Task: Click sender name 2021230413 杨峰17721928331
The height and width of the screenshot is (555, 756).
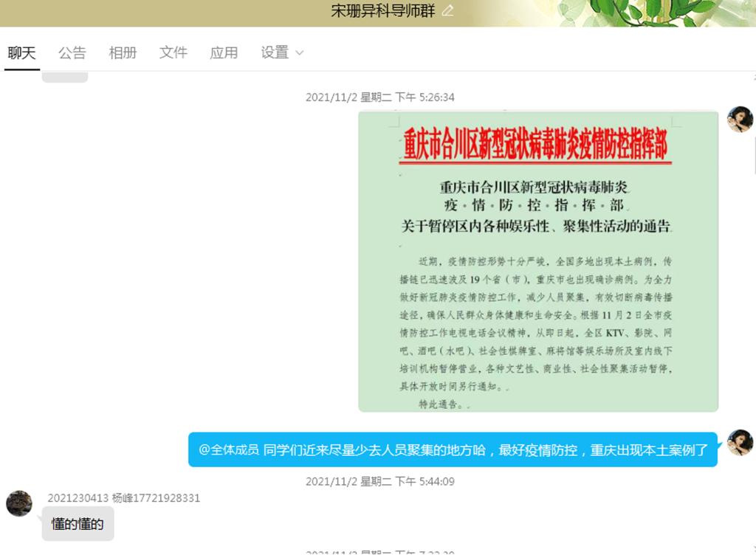Action: tap(124, 498)
